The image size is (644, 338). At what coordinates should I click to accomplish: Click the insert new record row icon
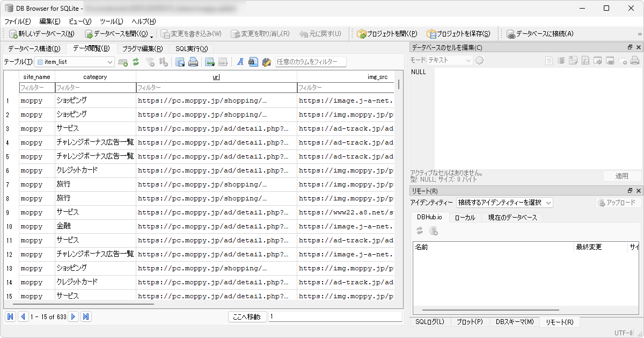click(x=210, y=62)
